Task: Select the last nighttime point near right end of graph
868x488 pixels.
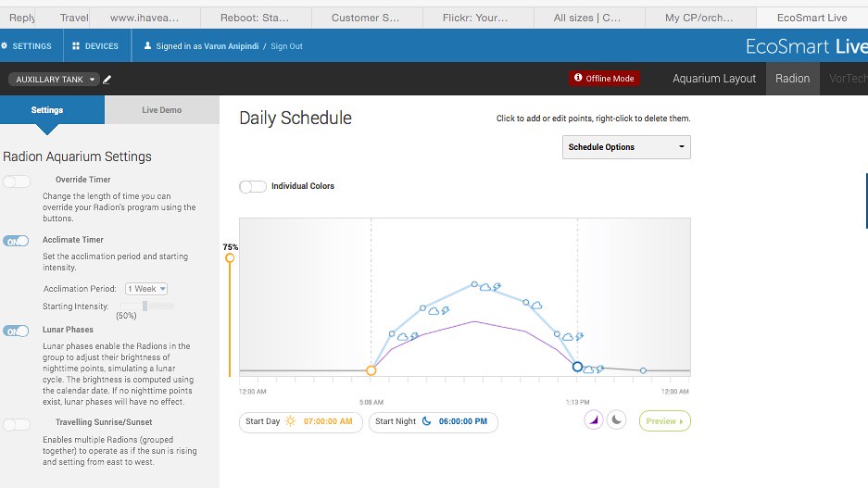Action: (x=643, y=370)
